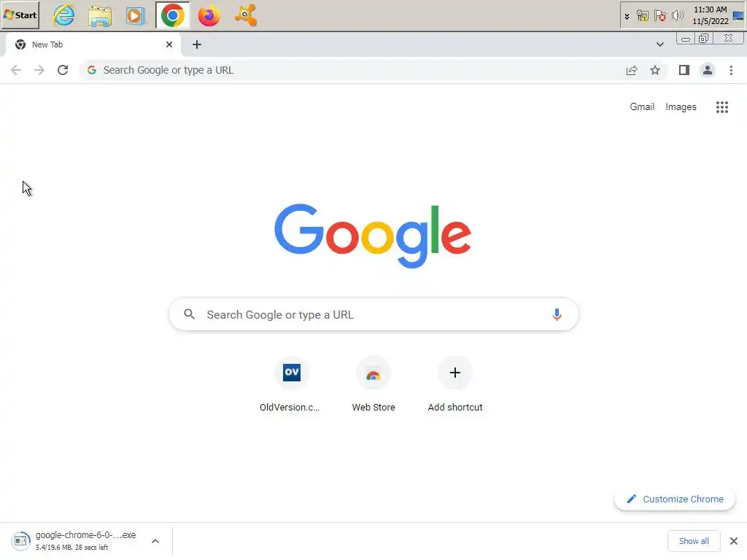Reload the current page

[63, 70]
